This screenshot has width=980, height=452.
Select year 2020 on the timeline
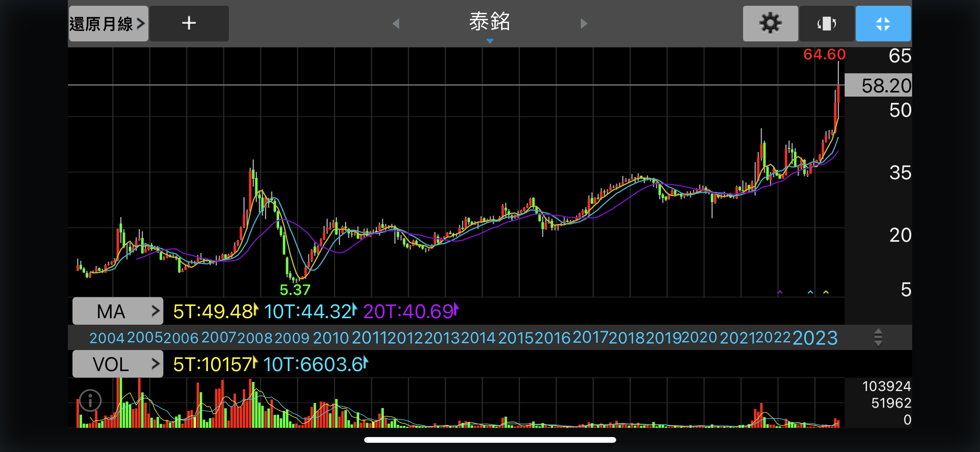[699, 337]
